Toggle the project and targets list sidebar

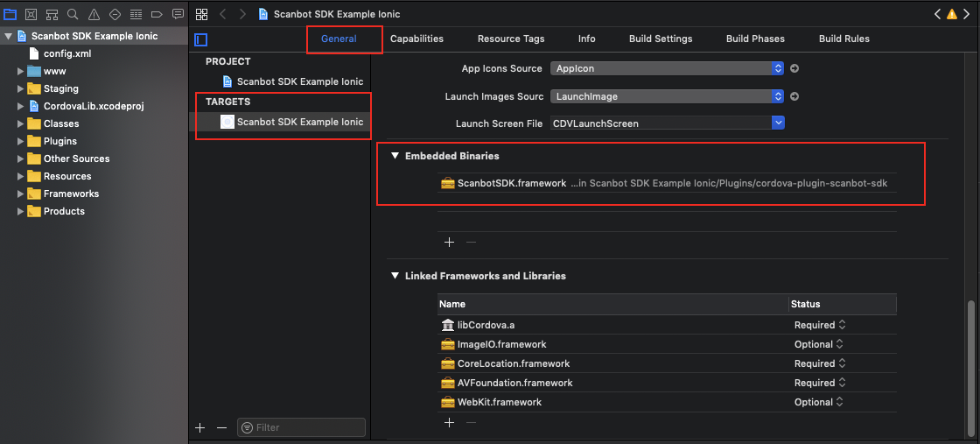pos(200,39)
